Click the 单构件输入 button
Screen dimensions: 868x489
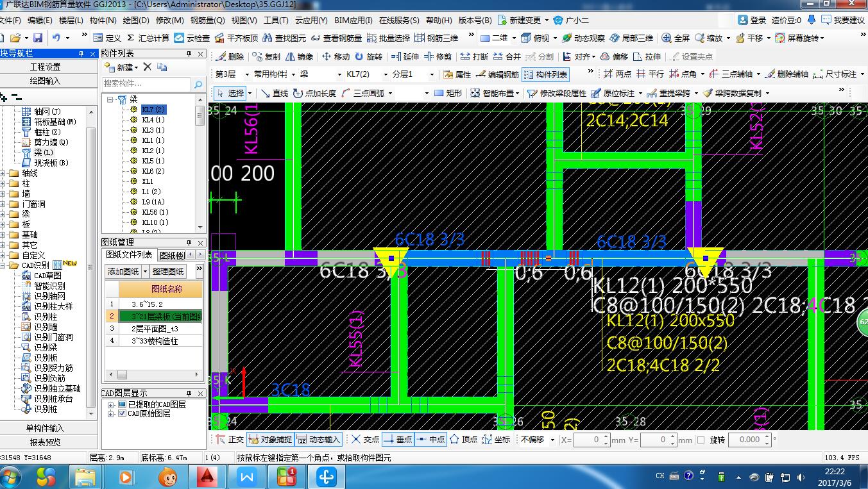45,428
